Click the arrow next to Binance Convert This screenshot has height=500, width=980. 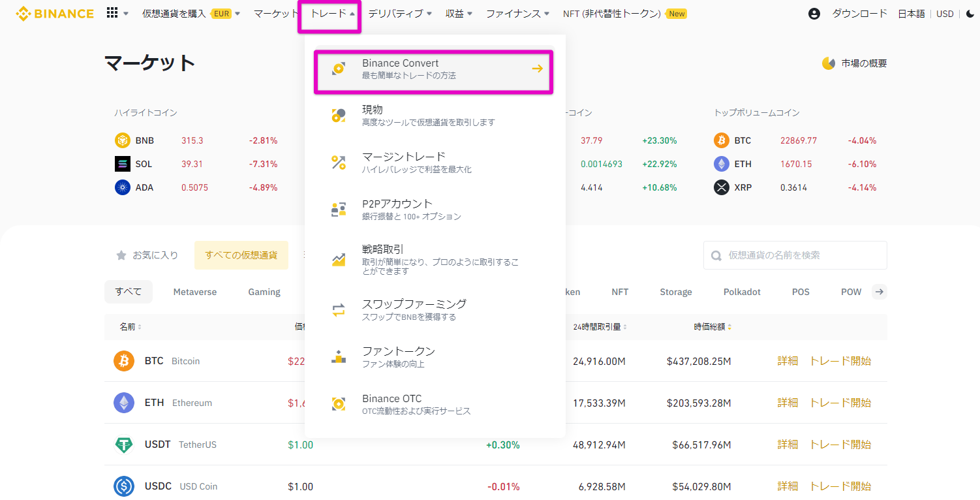[537, 69]
